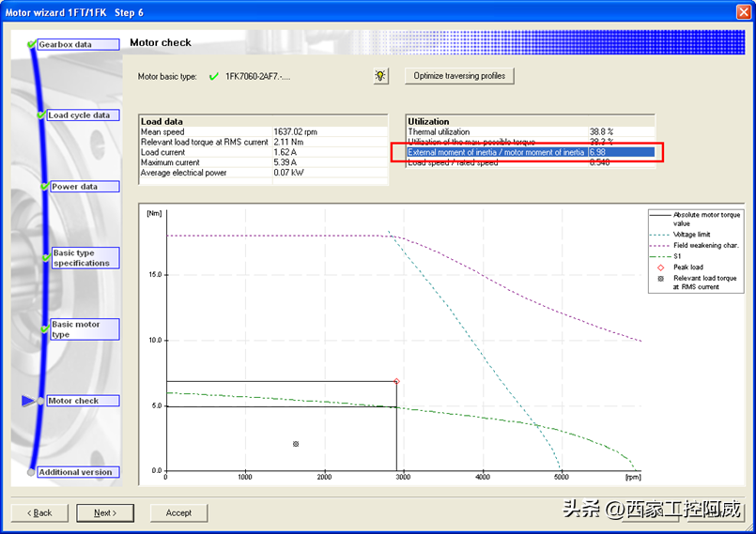The image size is (756, 534).
Task: Select the Basic type specifications step
Action: click(x=85, y=258)
